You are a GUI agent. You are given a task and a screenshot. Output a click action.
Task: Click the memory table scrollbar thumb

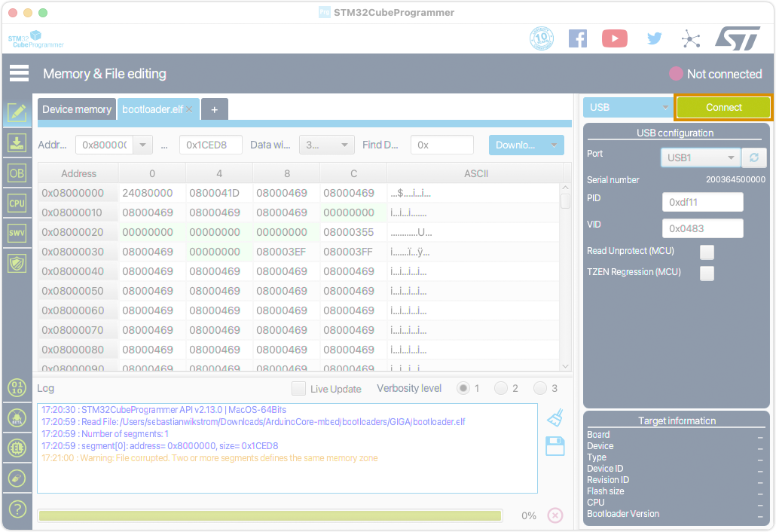pyautogui.click(x=565, y=201)
